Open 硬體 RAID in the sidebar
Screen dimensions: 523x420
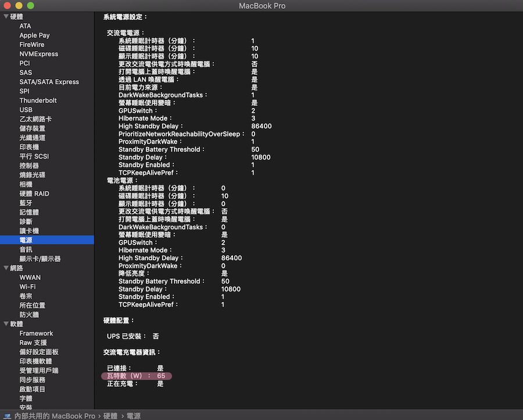[x=34, y=194]
